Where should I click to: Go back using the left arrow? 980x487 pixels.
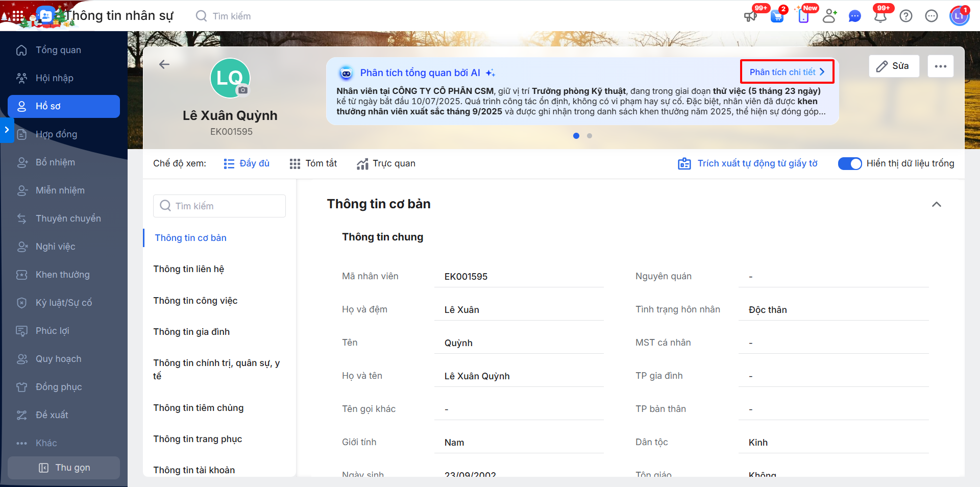click(x=164, y=64)
